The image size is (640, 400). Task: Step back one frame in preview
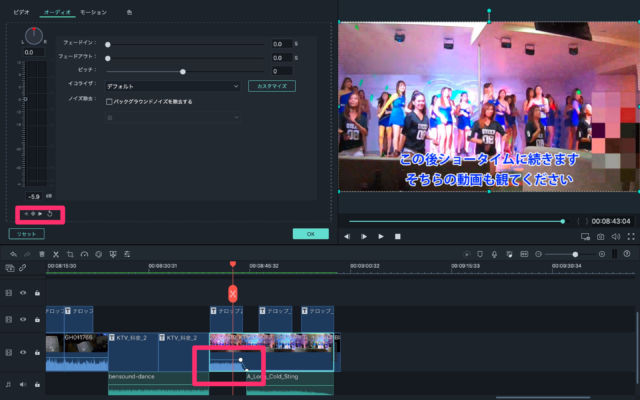(347, 236)
